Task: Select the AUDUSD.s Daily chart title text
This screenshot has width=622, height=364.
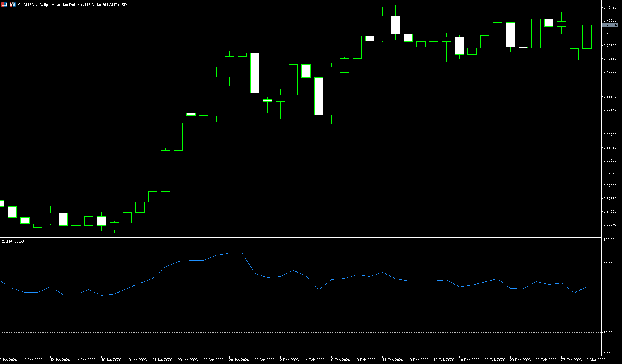Action: tap(72, 5)
